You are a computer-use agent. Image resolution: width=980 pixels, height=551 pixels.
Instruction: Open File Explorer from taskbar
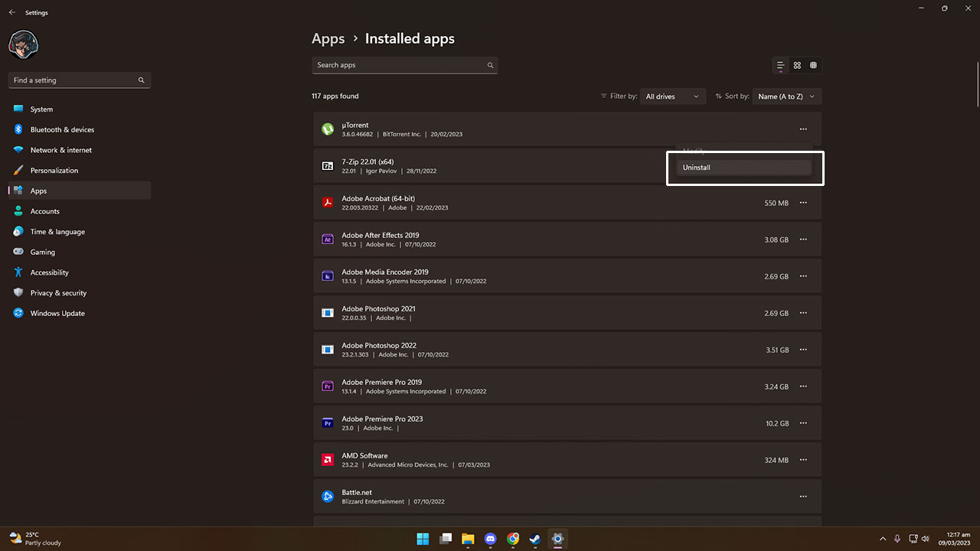pos(468,539)
